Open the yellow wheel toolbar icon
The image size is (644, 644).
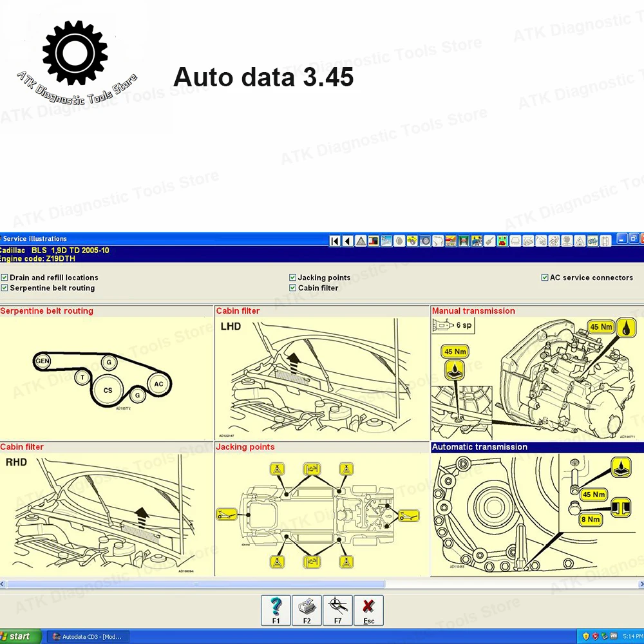coord(412,241)
